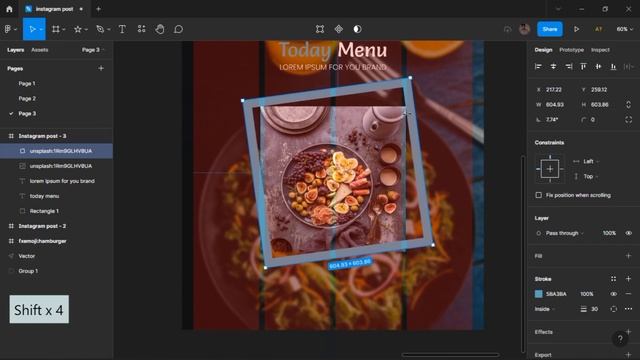640x360 pixels.
Task: Align horizontal centers icon
Action: [553, 66]
